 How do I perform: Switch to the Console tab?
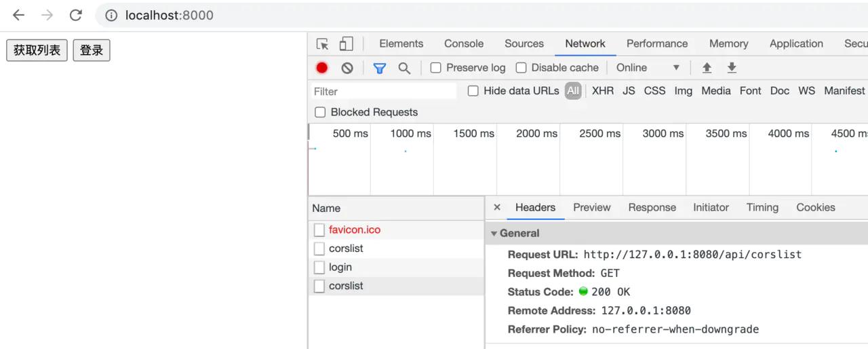[464, 43]
